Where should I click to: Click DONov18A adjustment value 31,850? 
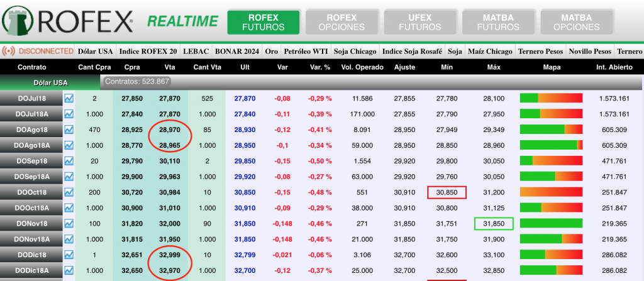[404, 239]
